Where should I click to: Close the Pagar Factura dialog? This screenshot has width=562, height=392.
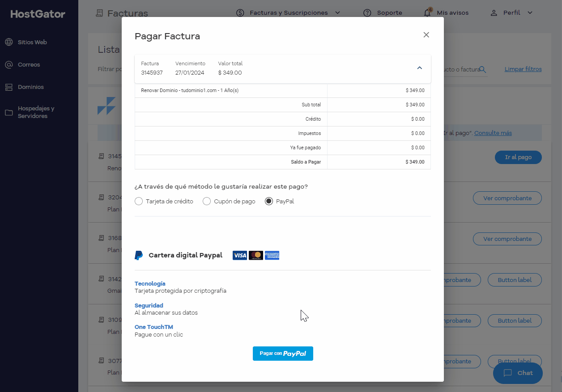pyautogui.click(x=426, y=35)
